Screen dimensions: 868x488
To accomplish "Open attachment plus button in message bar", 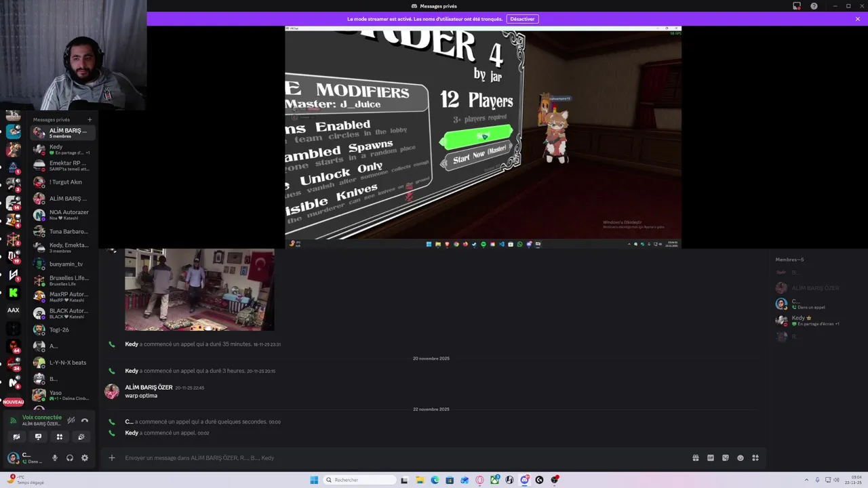I will coord(112,458).
